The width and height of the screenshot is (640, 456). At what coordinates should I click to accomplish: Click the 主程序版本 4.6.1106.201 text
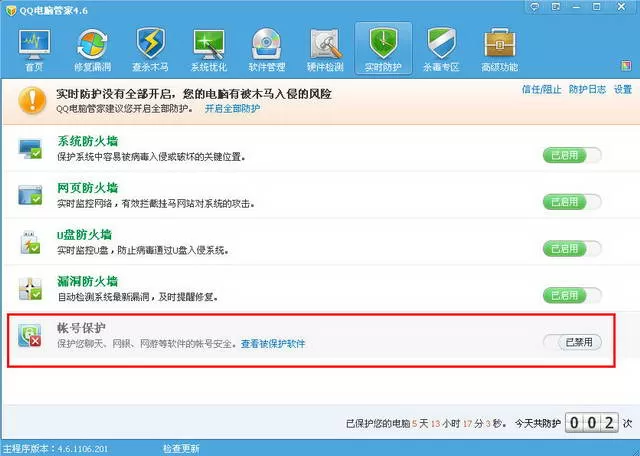click(x=56, y=449)
